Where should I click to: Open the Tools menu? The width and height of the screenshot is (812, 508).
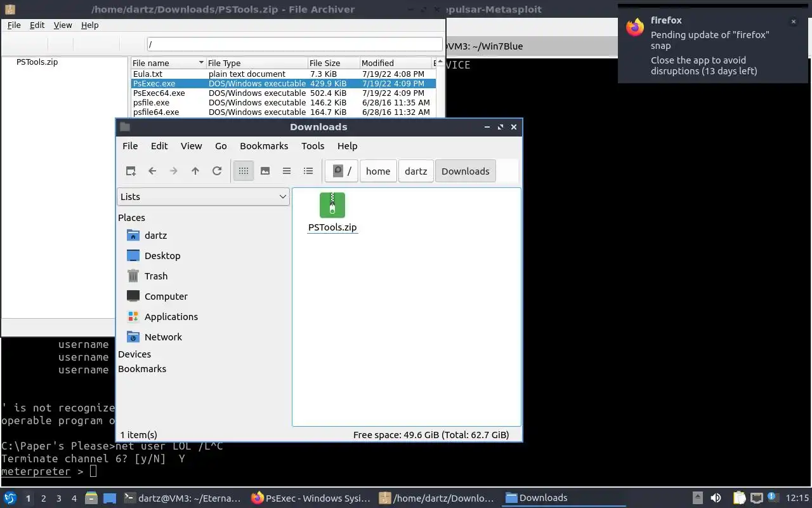tap(313, 146)
